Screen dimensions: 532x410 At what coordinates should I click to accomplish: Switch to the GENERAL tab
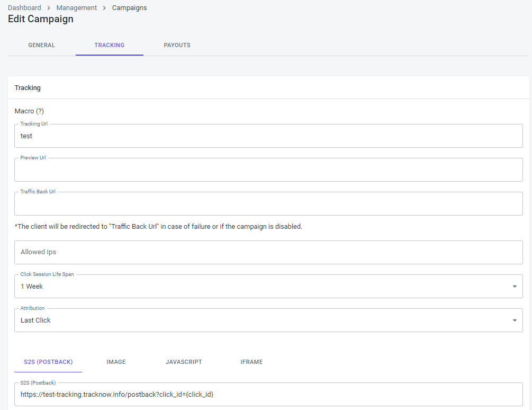(x=41, y=45)
